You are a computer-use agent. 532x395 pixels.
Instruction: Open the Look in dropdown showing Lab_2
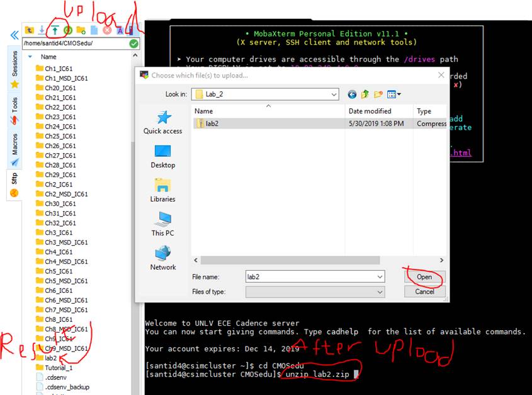[265, 94]
